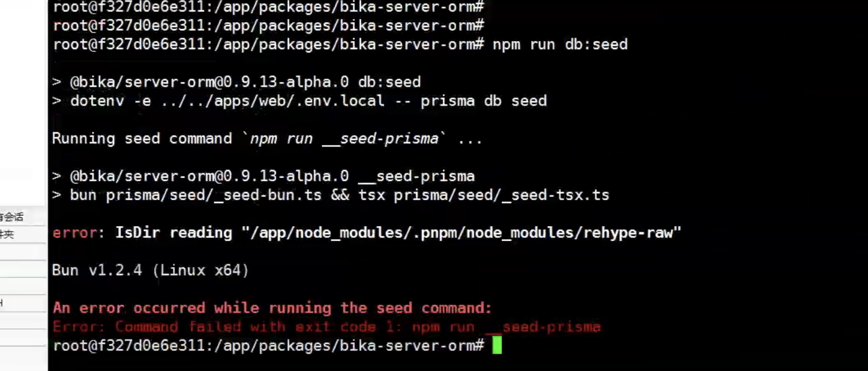
Task: Click the 'npm run db:seed' command text
Action: [560, 45]
